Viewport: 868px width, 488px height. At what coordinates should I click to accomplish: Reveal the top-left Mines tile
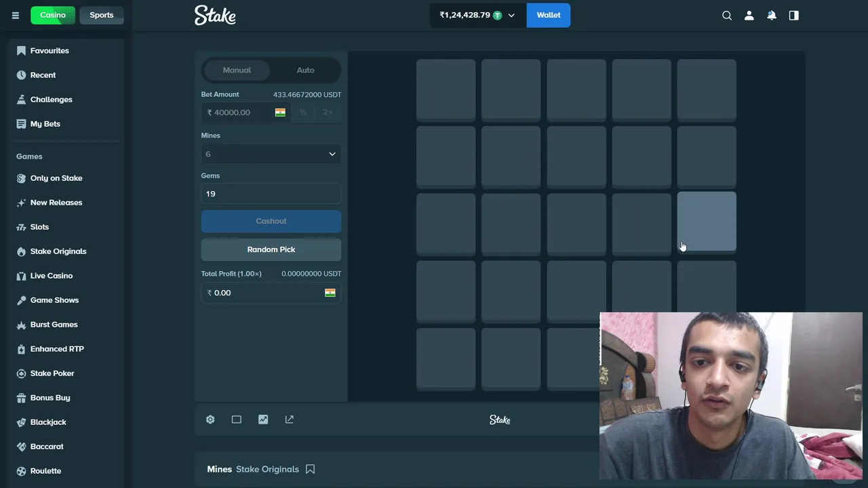pyautogui.click(x=446, y=90)
